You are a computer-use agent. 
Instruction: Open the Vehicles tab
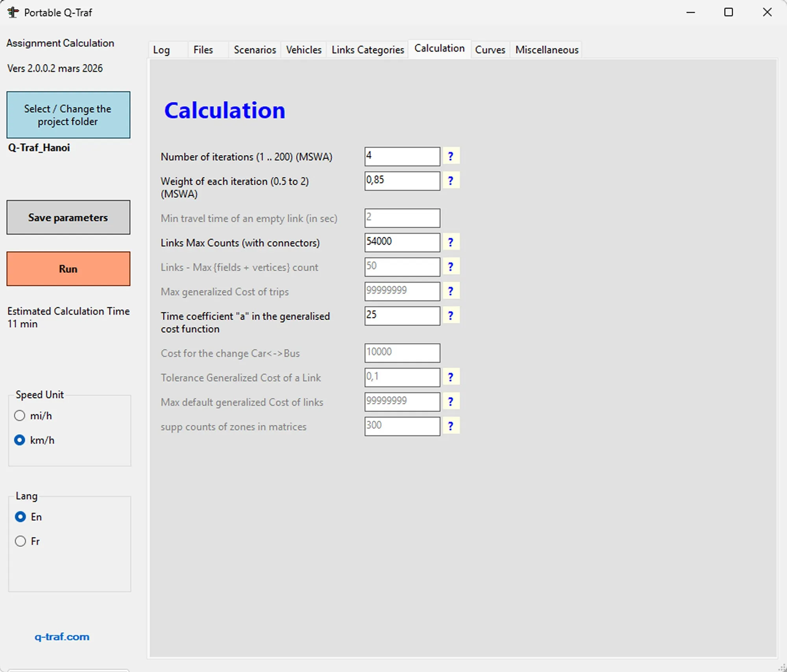click(303, 50)
